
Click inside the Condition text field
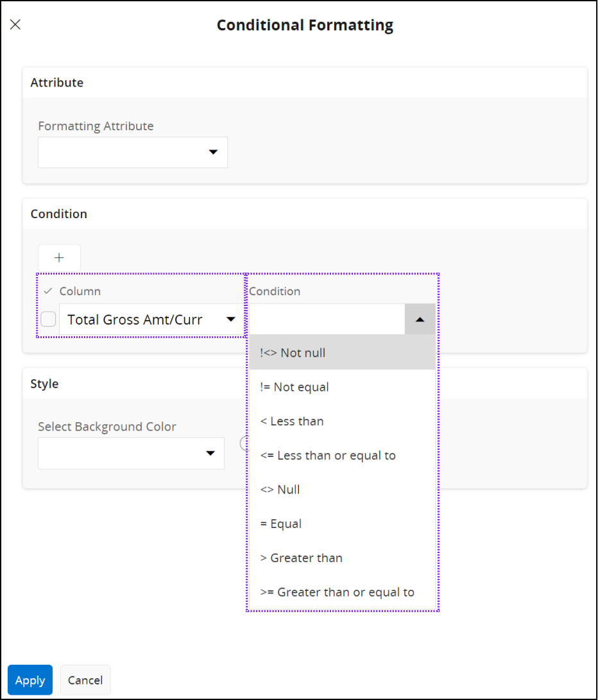click(327, 320)
